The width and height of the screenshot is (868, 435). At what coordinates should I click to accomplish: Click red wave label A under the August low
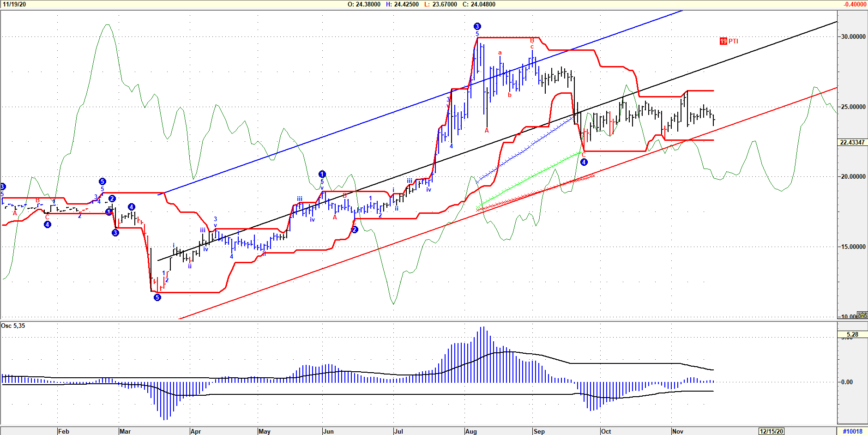coord(487,131)
